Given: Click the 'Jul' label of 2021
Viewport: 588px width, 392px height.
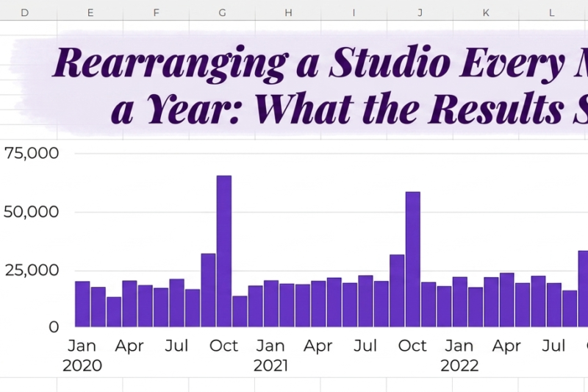Looking at the screenshot, I should (x=365, y=346).
